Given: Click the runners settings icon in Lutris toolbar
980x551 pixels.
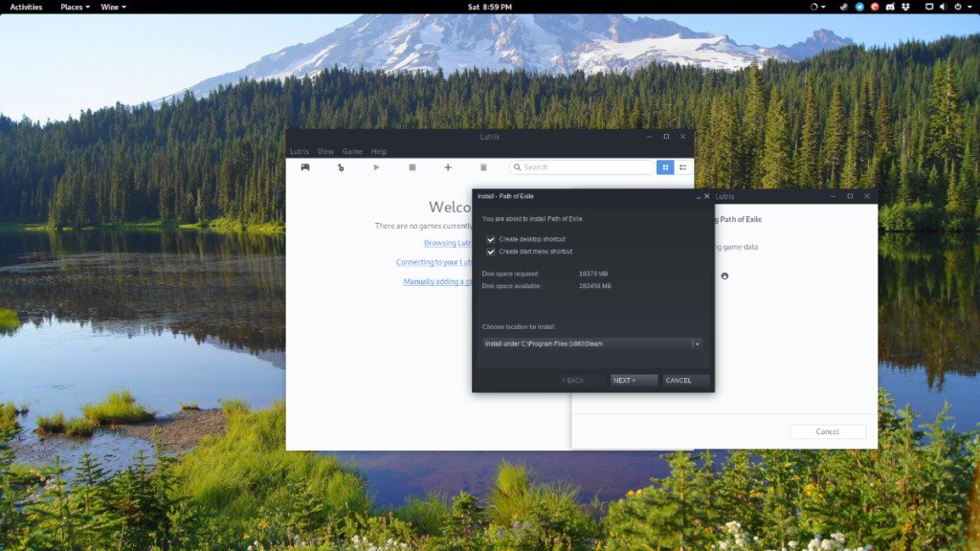Looking at the screenshot, I should click(341, 167).
